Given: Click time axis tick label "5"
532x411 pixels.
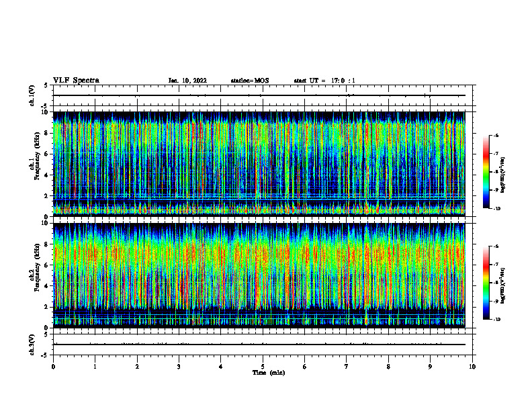Looking at the screenshot, I should point(263,367).
